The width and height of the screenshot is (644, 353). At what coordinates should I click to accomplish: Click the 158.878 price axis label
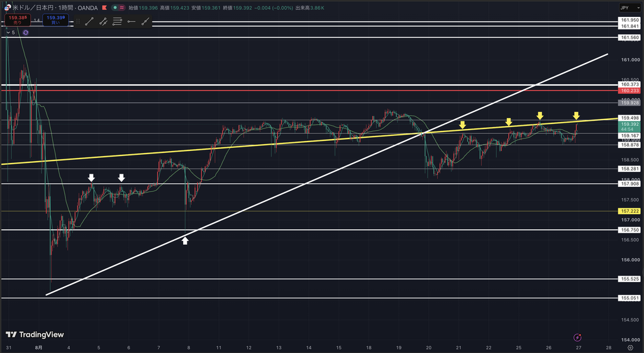630,145
